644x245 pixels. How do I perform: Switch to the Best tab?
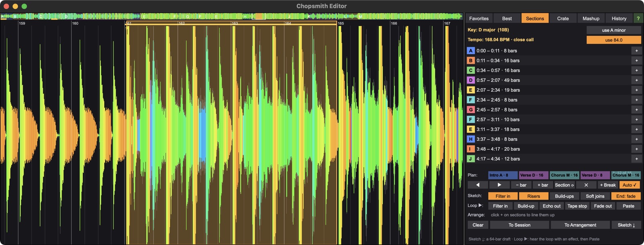[x=507, y=19]
